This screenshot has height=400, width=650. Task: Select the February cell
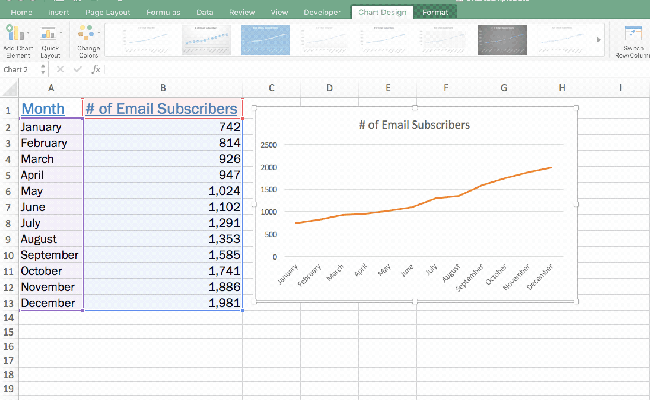click(x=51, y=143)
